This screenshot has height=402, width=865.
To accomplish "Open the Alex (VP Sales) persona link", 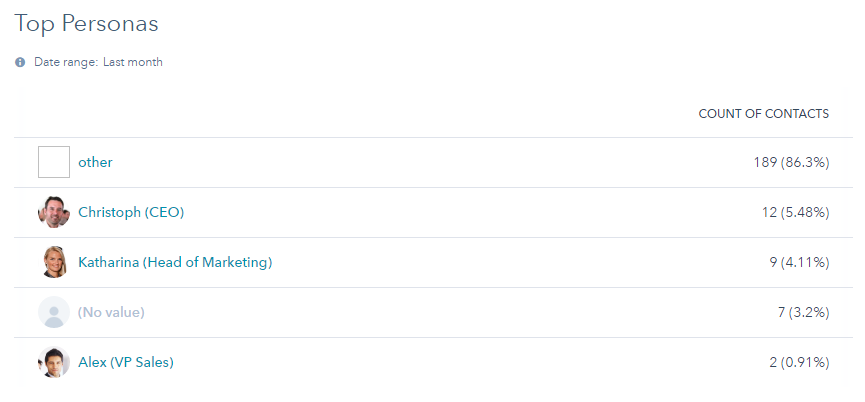I will point(126,362).
